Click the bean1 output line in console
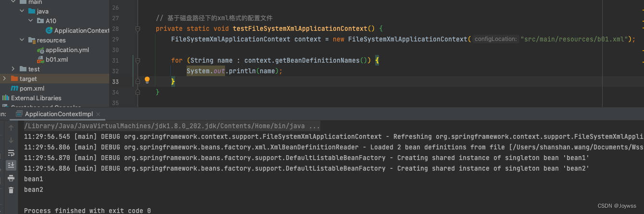 pos(34,179)
